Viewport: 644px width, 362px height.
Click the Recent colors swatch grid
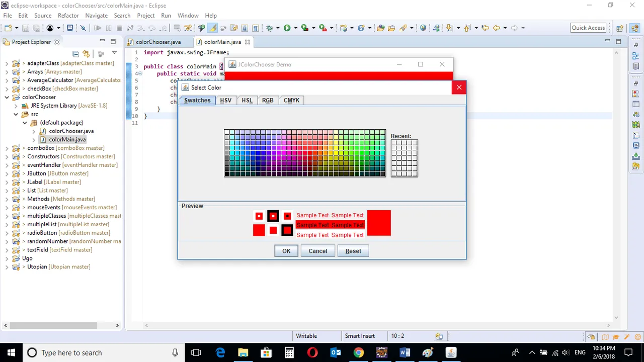(x=404, y=158)
